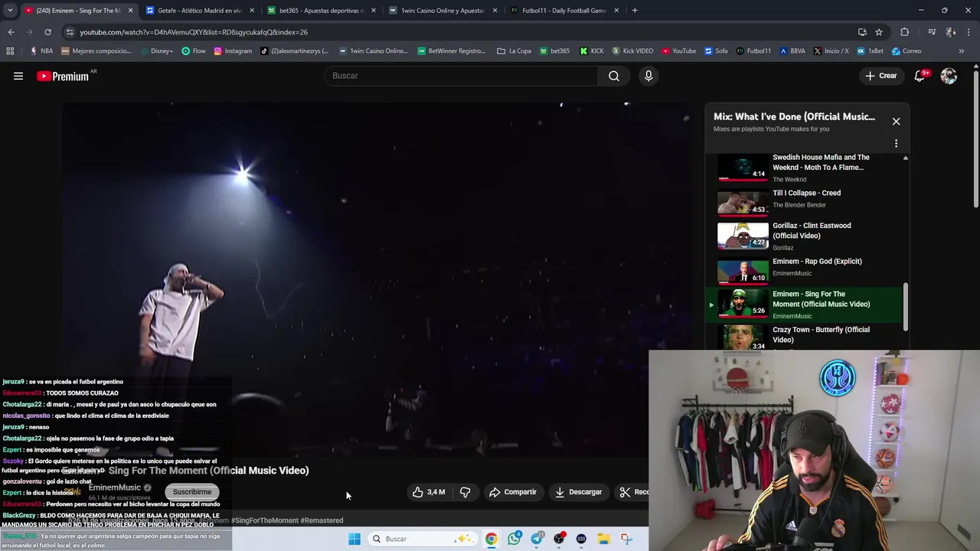Screen dimensions: 980x551
Task: Open Chrome extensions puzzle icon
Action: 905,32
